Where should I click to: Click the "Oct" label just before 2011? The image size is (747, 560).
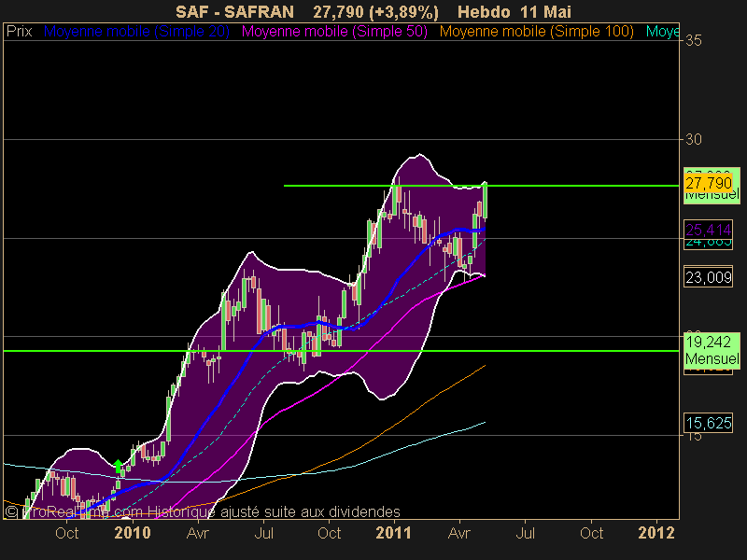(330, 533)
